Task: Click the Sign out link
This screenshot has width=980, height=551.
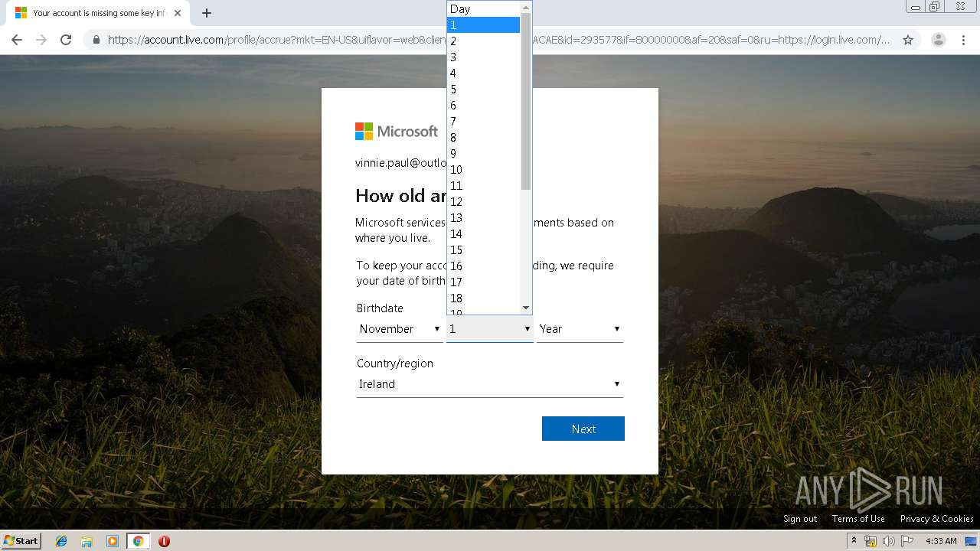Action: click(x=800, y=519)
